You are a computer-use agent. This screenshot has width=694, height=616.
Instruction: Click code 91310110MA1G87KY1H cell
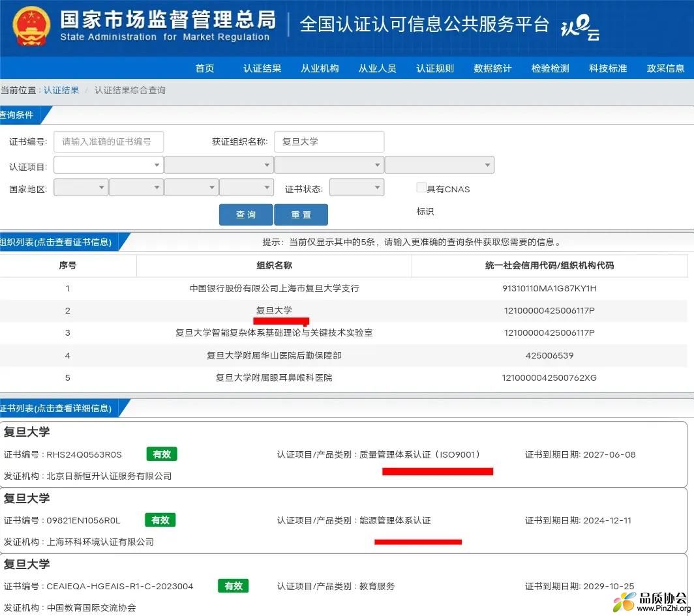tap(549, 288)
